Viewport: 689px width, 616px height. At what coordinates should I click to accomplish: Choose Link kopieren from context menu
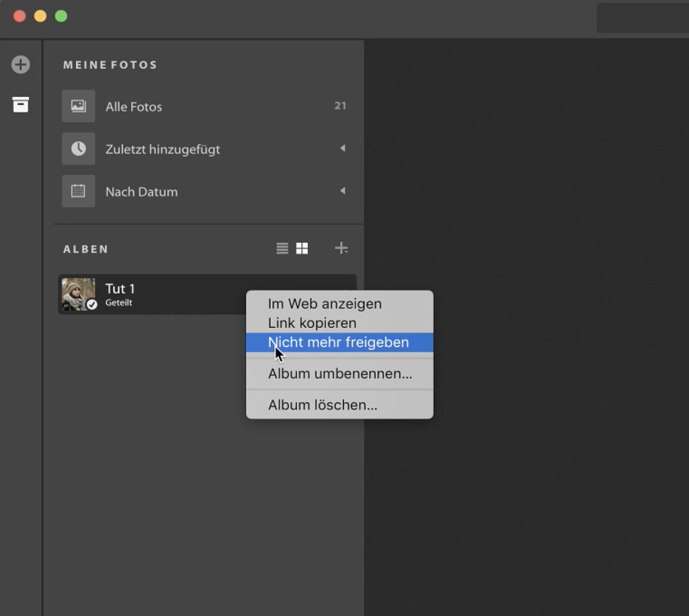[x=312, y=323]
